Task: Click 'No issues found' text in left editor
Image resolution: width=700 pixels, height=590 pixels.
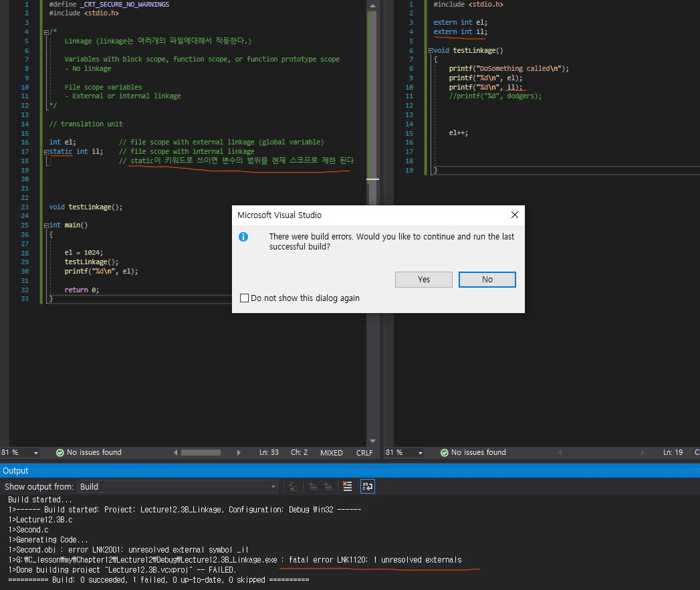Action: pyautogui.click(x=94, y=452)
